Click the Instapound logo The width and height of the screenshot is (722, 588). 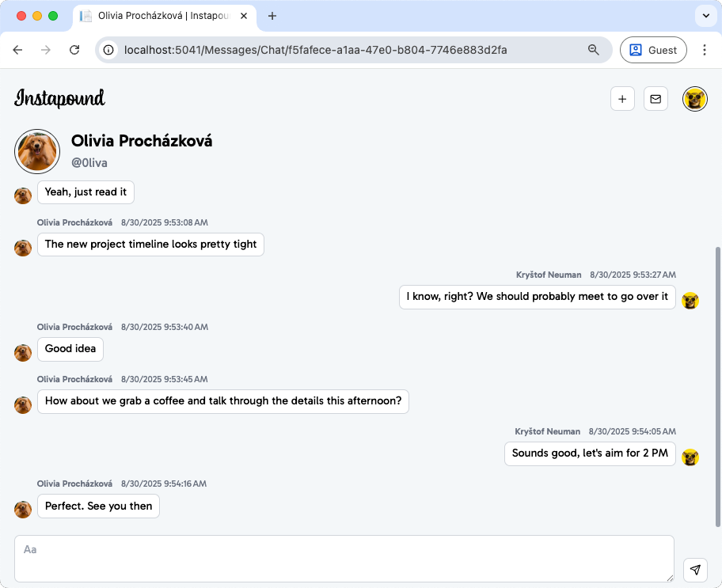pyautogui.click(x=59, y=99)
